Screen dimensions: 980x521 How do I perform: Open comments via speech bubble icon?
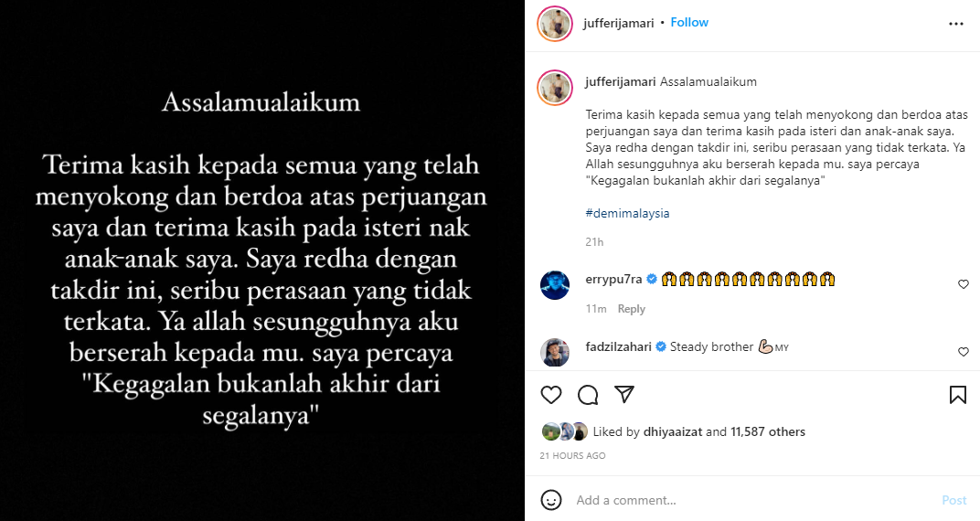588,395
